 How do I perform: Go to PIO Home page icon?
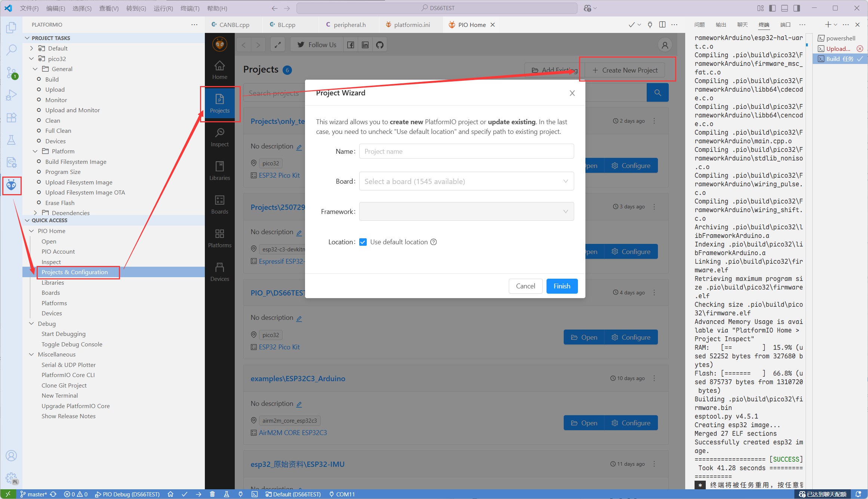click(219, 70)
